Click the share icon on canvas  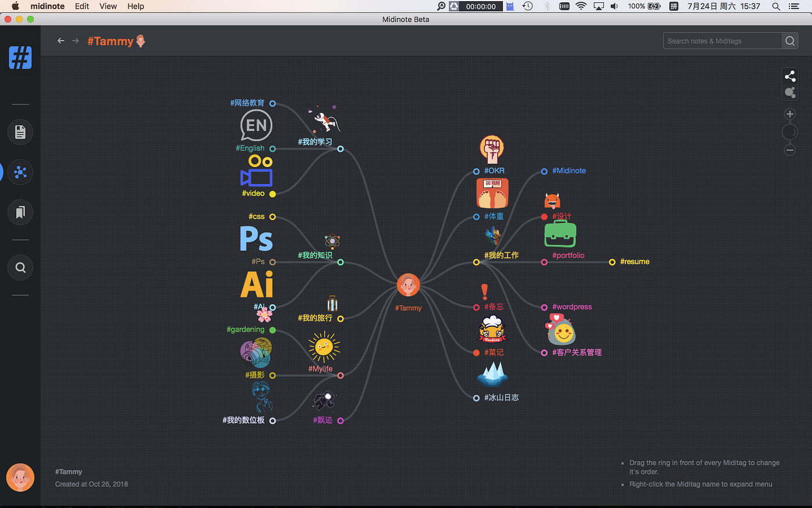790,76
